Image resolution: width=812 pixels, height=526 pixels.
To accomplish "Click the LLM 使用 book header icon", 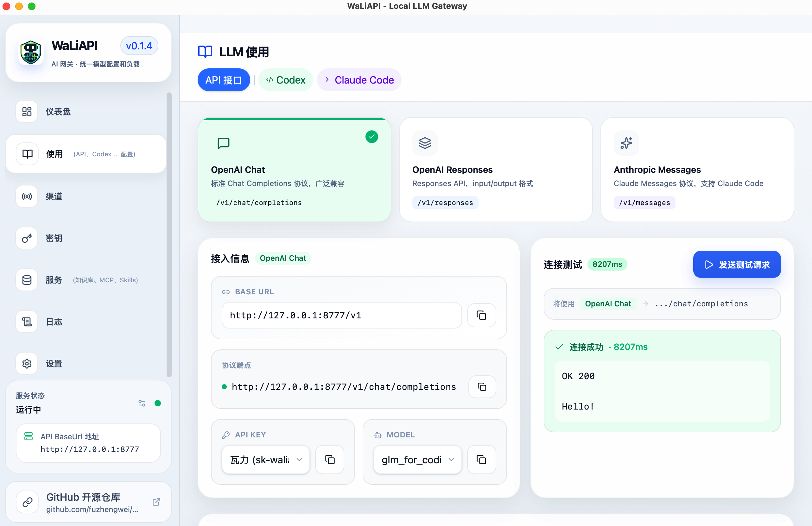I will click(205, 52).
